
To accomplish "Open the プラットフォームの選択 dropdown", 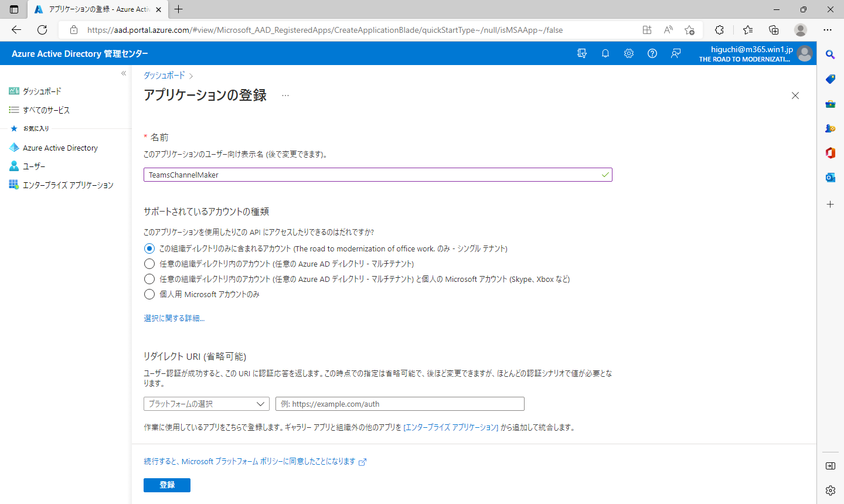I will click(206, 404).
